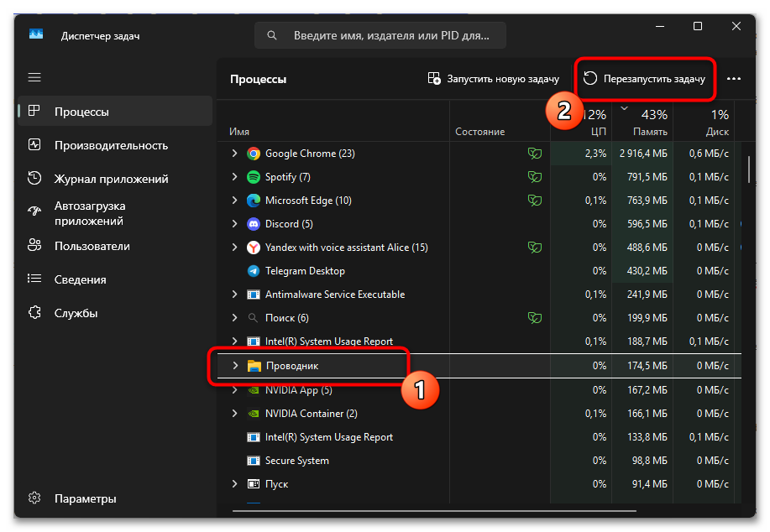Screen dimensions: 770x532
Task: Click efficiency leaf icon for Microsoft Edge
Action: (x=535, y=201)
